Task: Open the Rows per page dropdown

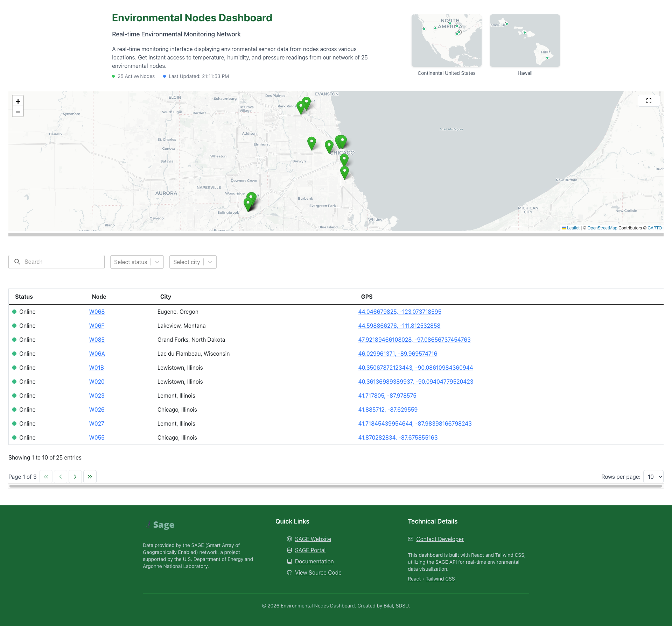Action: (x=653, y=476)
